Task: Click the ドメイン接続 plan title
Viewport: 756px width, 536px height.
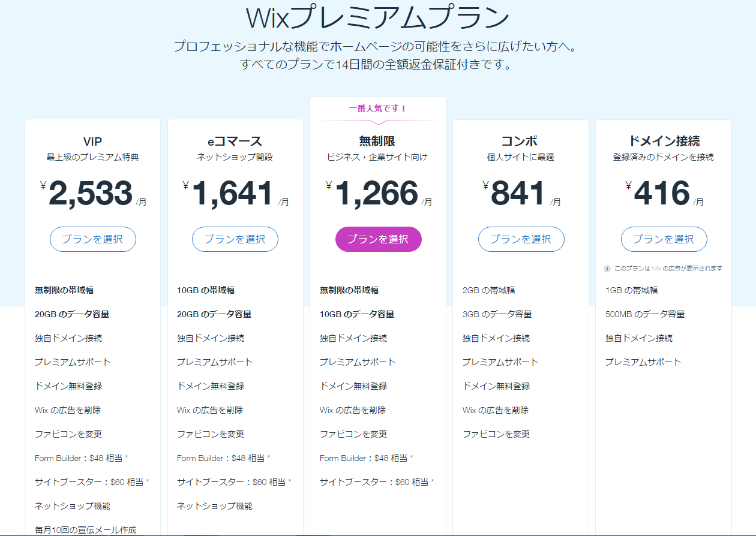Action: click(x=664, y=142)
